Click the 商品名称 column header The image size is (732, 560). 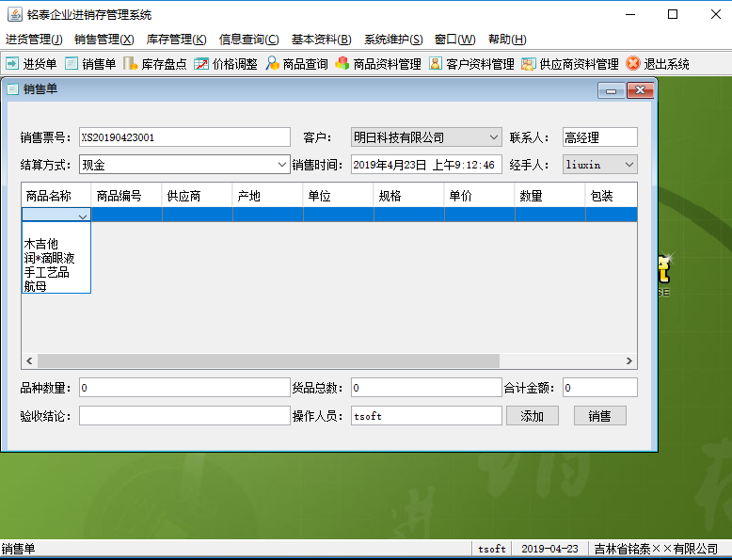pos(56,196)
